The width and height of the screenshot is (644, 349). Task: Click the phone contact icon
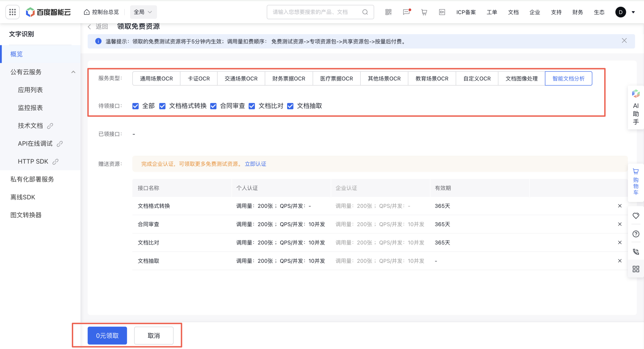pos(636,252)
